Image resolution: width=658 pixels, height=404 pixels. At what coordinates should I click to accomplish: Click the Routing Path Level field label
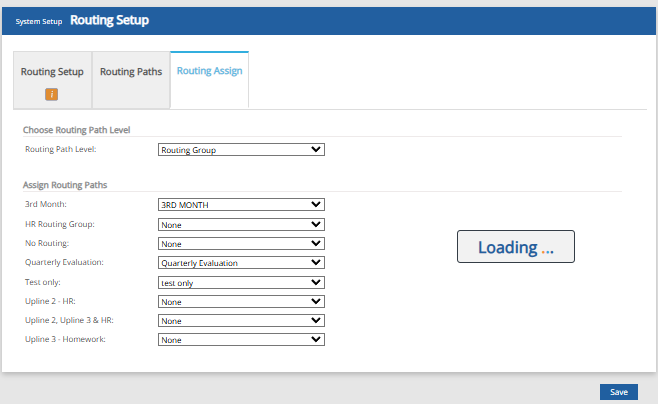[x=60, y=150]
